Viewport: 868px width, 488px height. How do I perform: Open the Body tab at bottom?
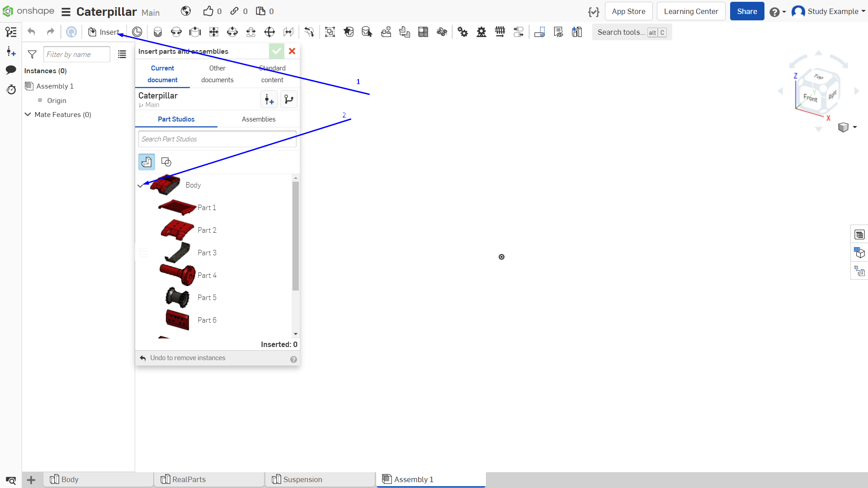99,479
